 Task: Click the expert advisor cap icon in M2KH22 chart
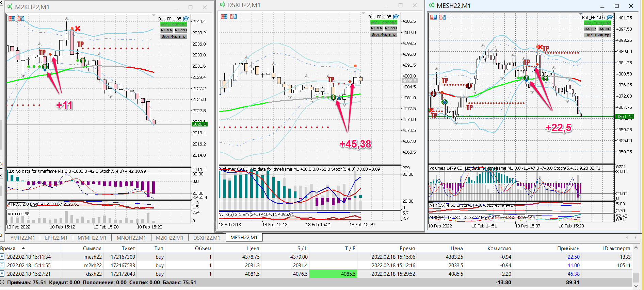coord(186,19)
